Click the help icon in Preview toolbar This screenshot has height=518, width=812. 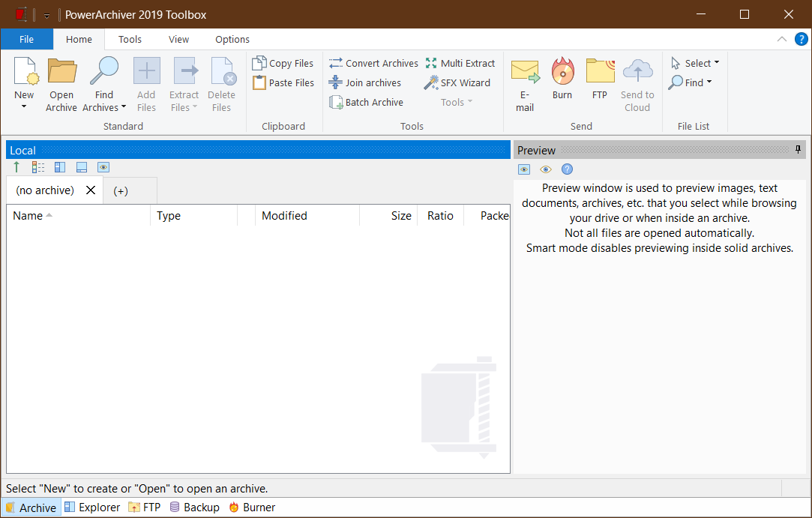567,169
